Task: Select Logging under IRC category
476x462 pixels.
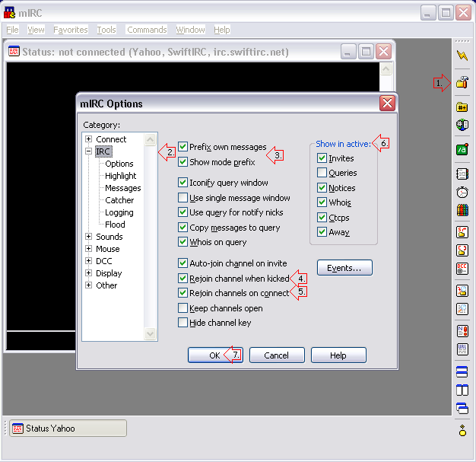Action: point(119,212)
